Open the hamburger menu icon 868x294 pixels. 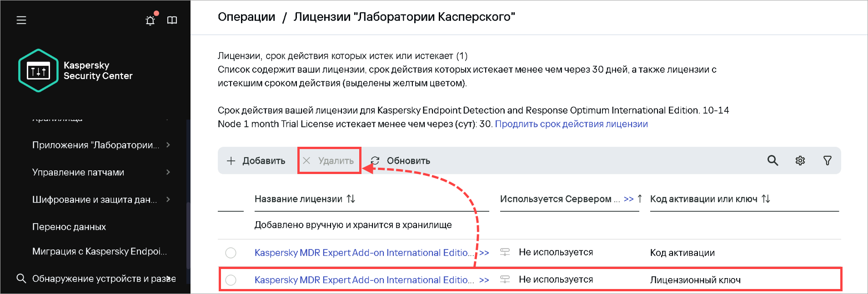(x=21, y=20)
